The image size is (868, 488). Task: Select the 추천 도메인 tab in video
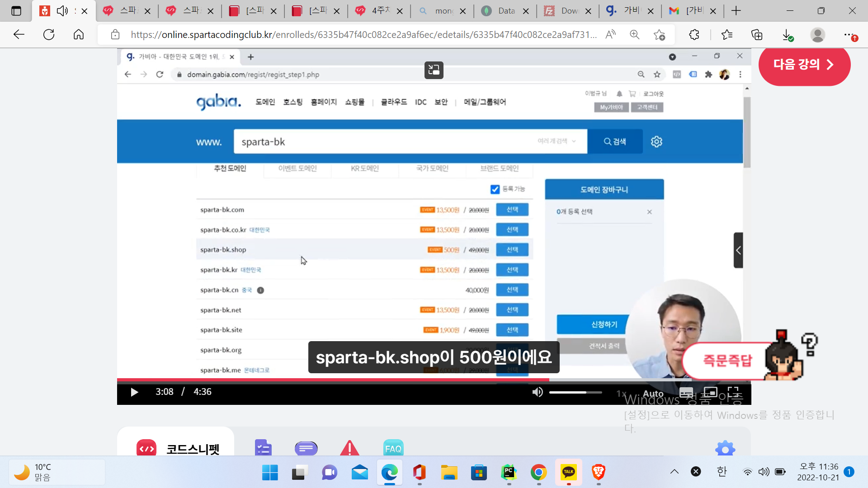tap(230, 169)
